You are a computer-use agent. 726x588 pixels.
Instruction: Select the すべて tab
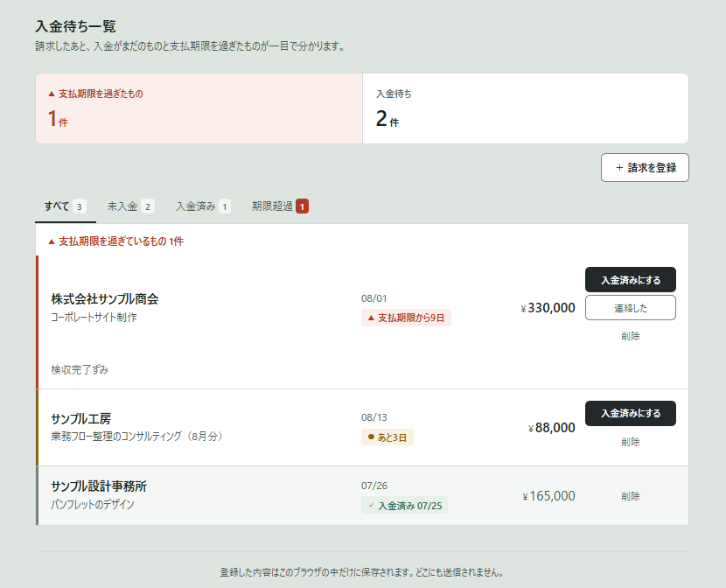click(66, 206)
